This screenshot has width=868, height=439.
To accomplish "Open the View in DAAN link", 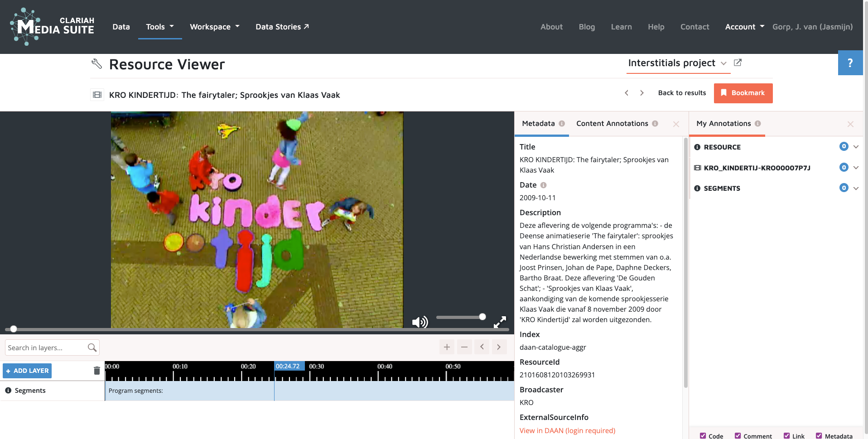I will click(x=567, y=430).
